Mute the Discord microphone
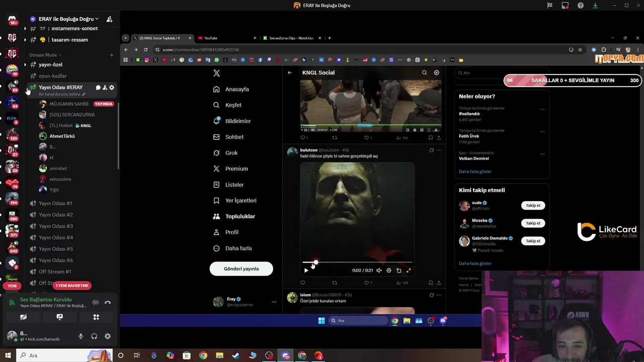Image resolution: width=644 pixels, height=362 pixels. [80, 336]
